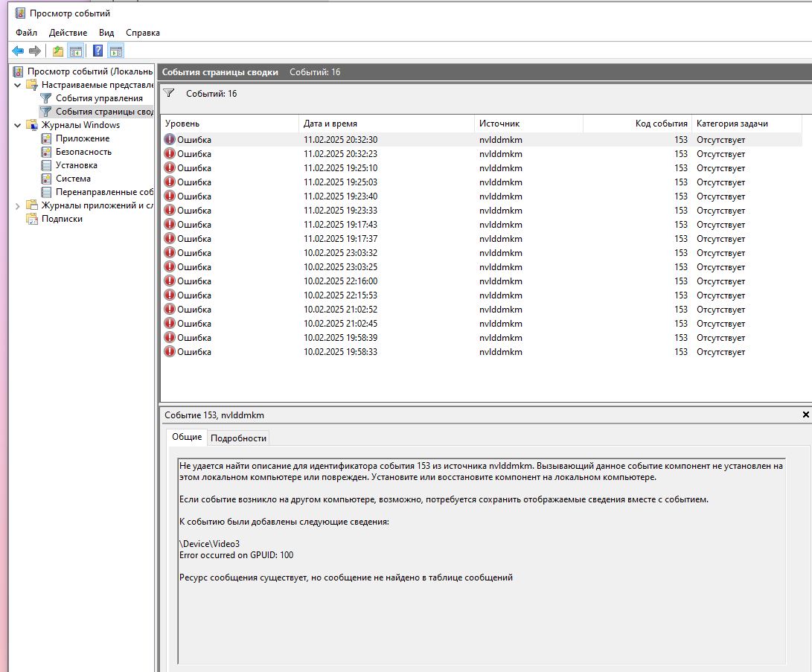Screen dimensions: 812x672
Task: Click the error icon of the 11.02.2025 19:25:03 event
Action: [x=170, y=182]
